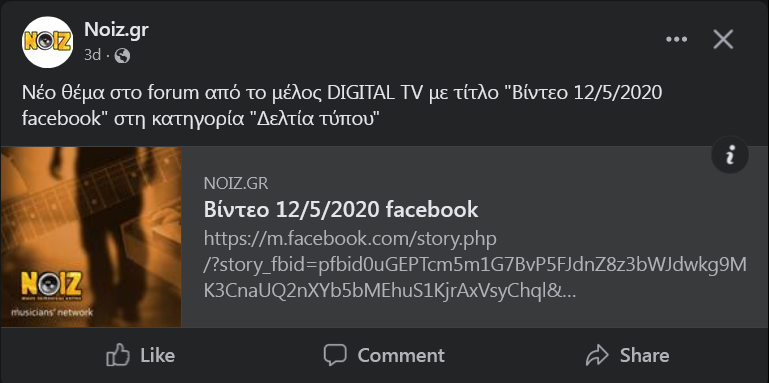Click the 3d post timestamp

(92, 55)
